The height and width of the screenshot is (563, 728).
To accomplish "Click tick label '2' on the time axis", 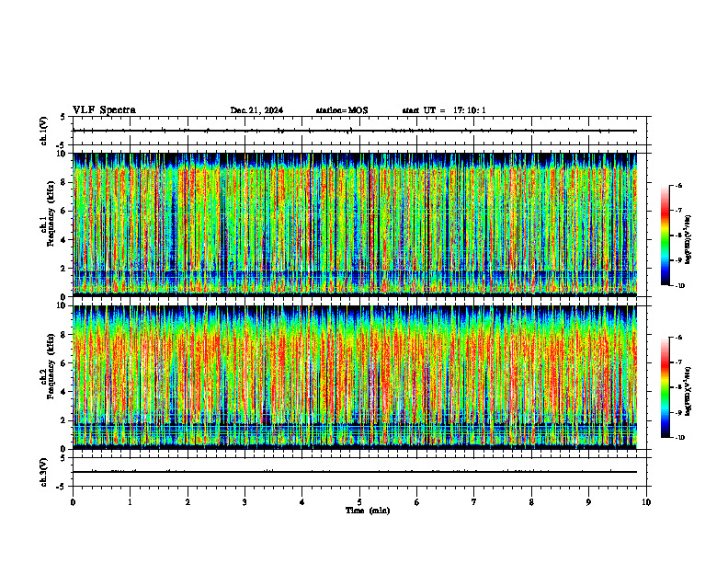I will point(188,502).
